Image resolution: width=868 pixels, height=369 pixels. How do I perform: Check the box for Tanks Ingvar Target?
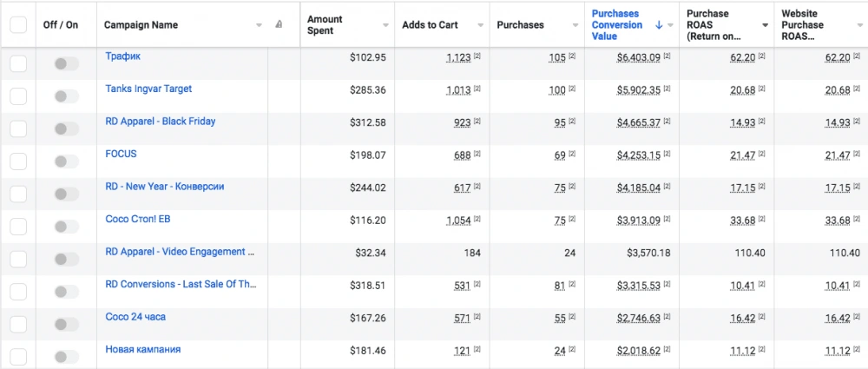18,96
